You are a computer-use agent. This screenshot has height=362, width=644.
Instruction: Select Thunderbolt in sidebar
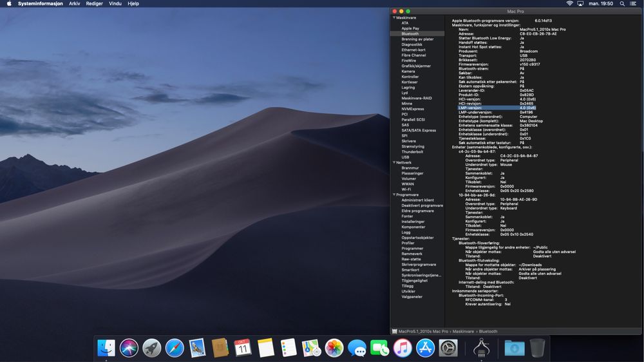coord(412,151)
